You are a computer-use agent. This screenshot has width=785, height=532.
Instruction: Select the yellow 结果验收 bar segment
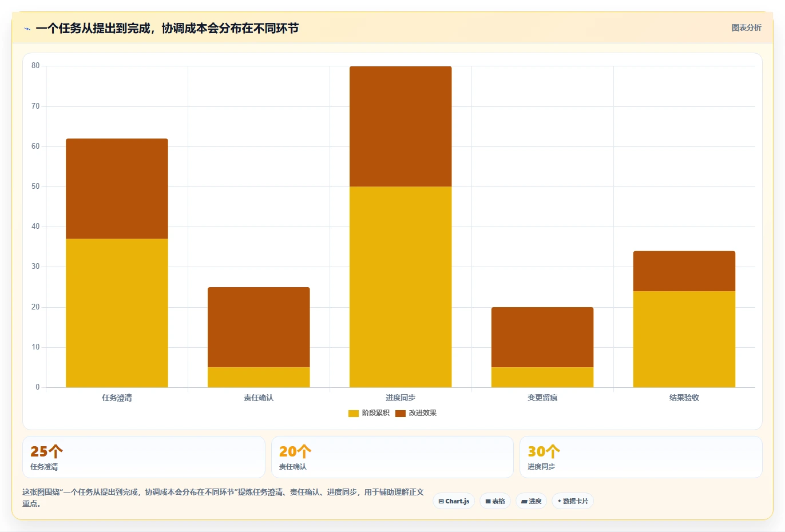tap(684, 339)
